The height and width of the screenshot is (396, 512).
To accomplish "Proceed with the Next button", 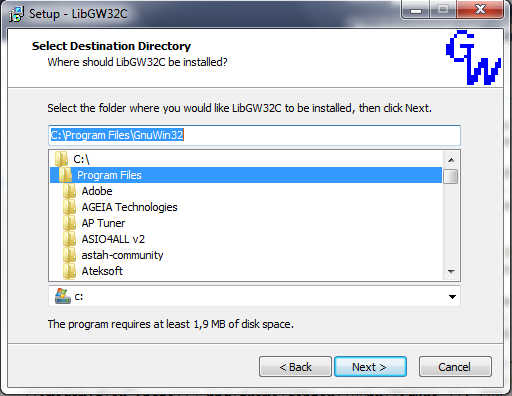I will coord(370,367).
